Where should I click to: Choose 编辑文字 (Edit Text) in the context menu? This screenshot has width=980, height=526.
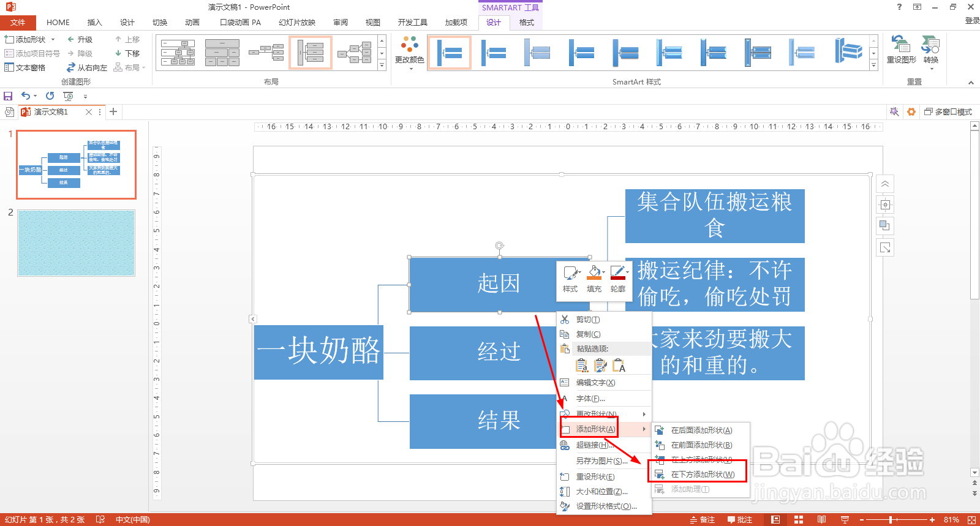point(604,383)
